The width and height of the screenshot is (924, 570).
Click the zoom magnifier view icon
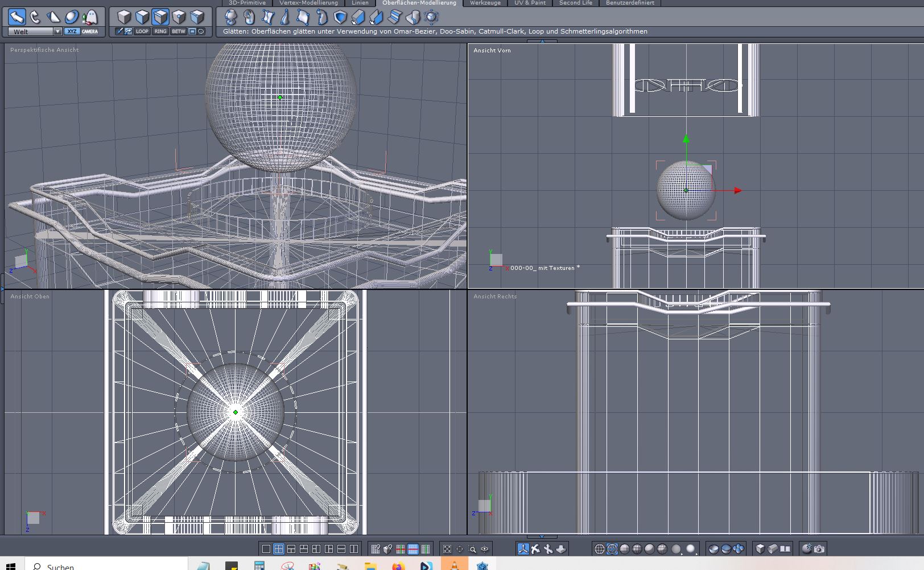coord(472,549)
